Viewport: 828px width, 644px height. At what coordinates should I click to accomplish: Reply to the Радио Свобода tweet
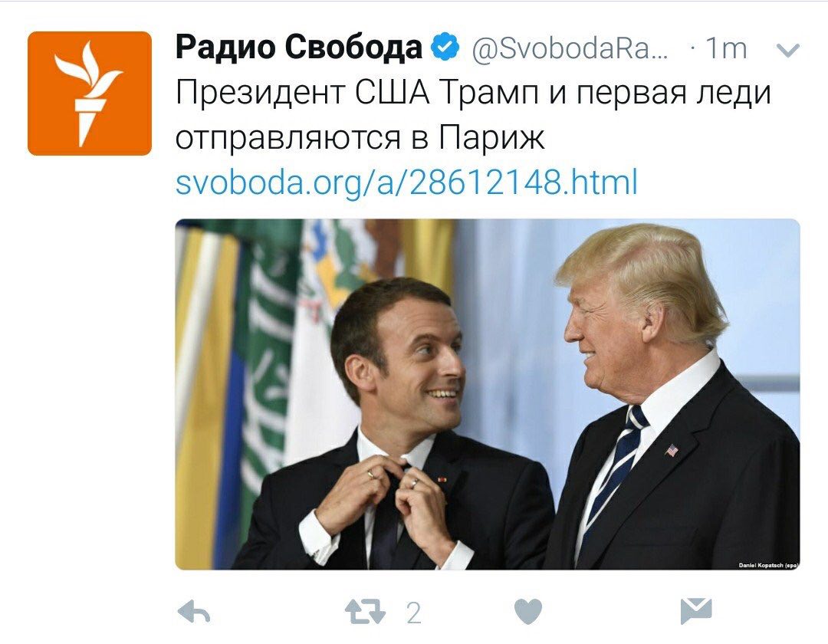(194, 613)
